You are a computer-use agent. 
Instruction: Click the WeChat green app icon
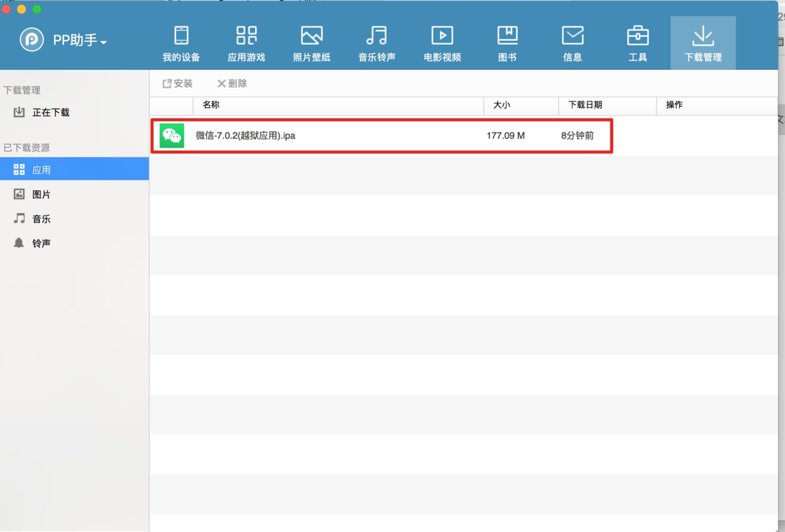click(172, 136)
